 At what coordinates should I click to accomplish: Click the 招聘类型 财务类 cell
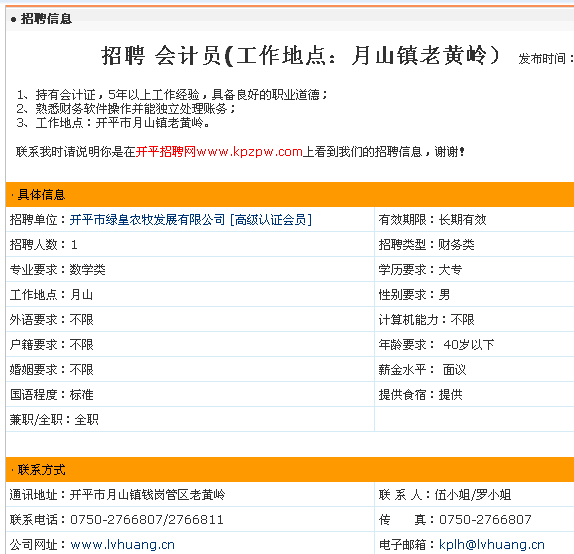(x=474, y=245)
